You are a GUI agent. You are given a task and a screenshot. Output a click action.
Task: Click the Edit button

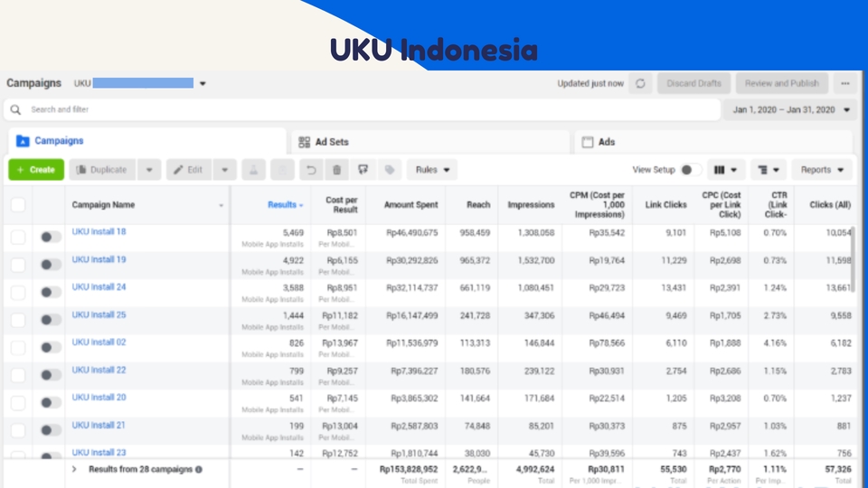click(188, 170)
